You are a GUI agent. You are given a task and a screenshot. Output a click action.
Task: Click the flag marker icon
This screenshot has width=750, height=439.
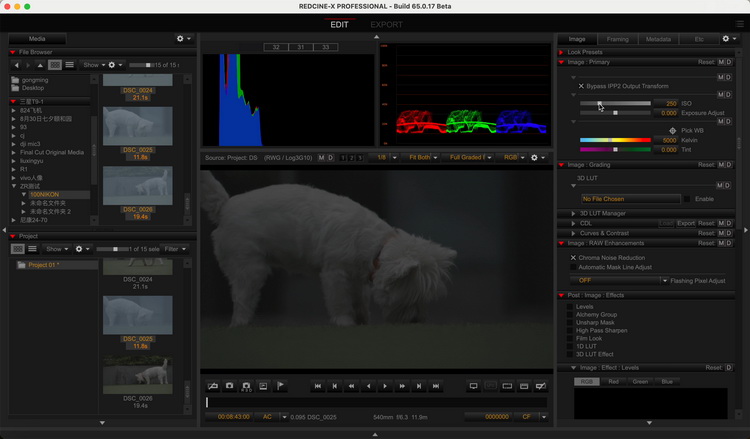coord(280,385)
